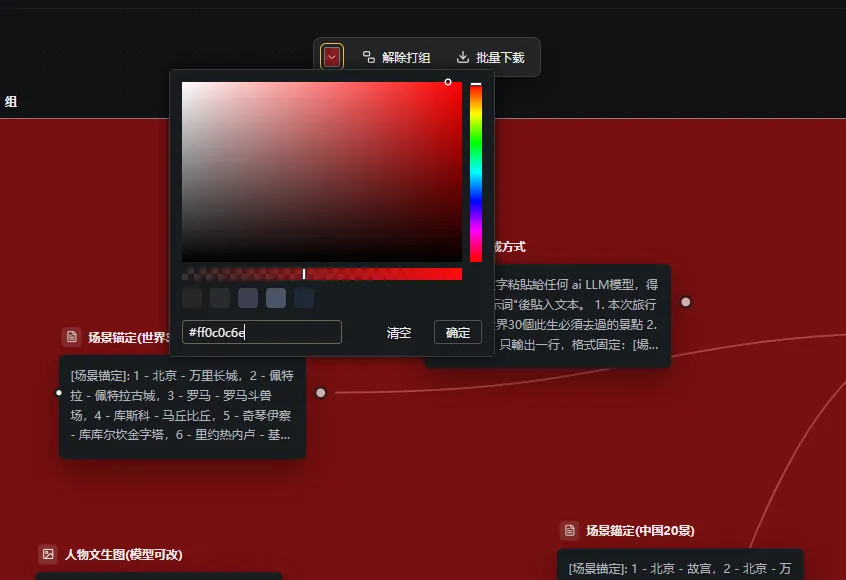846x580 pixels.
Task: Click the hex color input field
Action: pyautogui.click(x=262, y=332)
